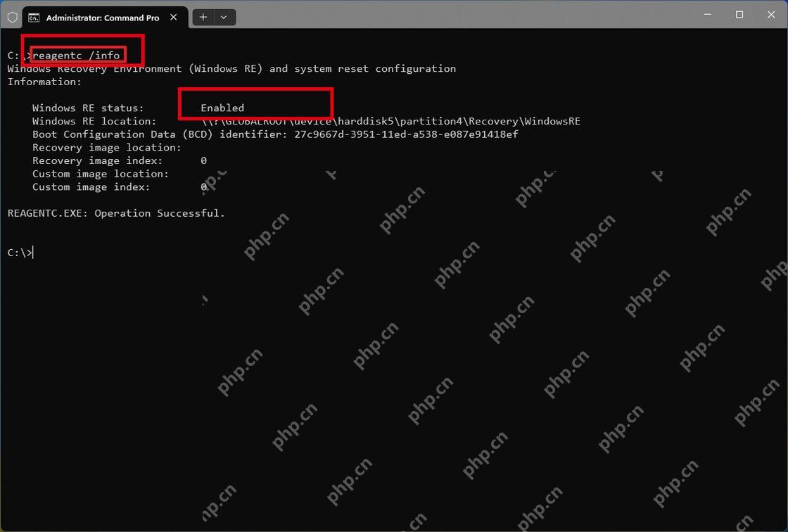Viewport: 788px width, 532px height.
Task: Click the command prompt icon on the tab
Action: 34,18
